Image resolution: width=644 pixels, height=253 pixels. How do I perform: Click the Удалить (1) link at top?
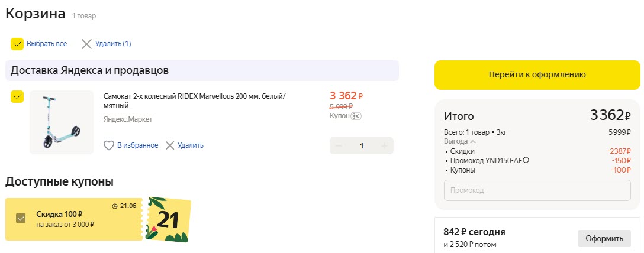(113, 44)
